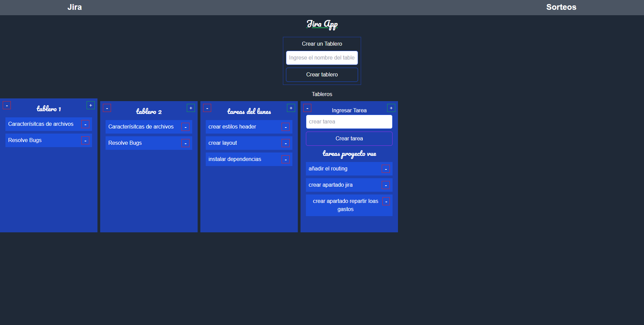The width and height of the screenshot is (644, 325).
Task: Select the 'instalar dependencias' text
Action: [x=235, y=159]
